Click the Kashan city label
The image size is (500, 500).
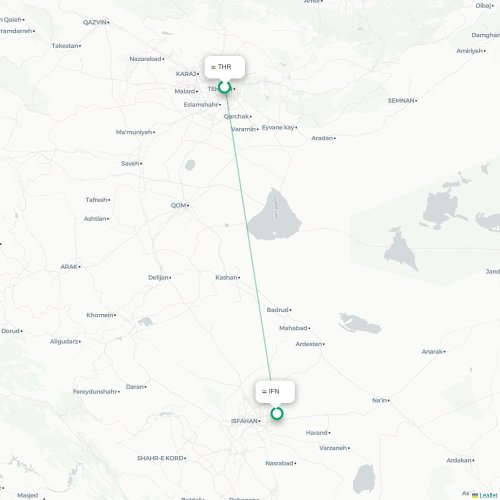(x=226, y=277)
